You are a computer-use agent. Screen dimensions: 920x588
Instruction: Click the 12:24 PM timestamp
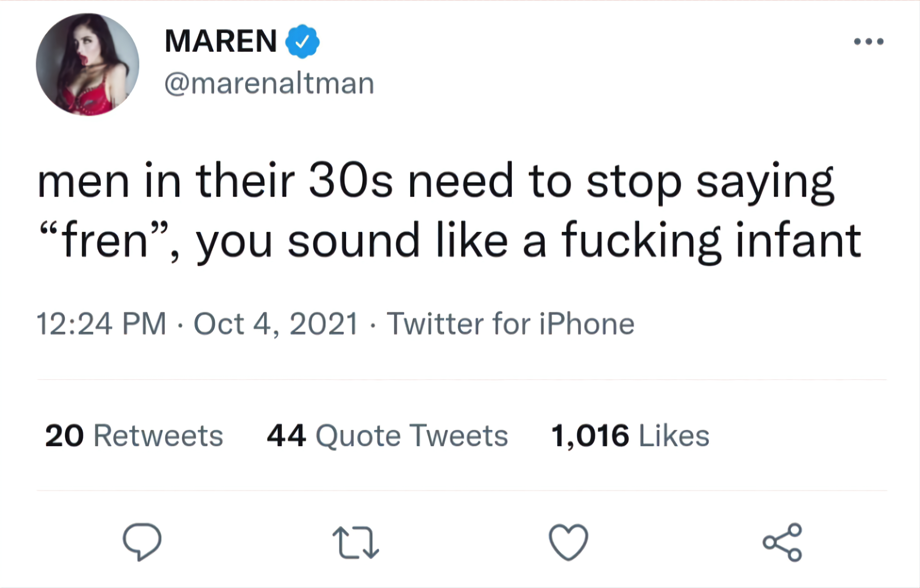click(x=101, y=324)
